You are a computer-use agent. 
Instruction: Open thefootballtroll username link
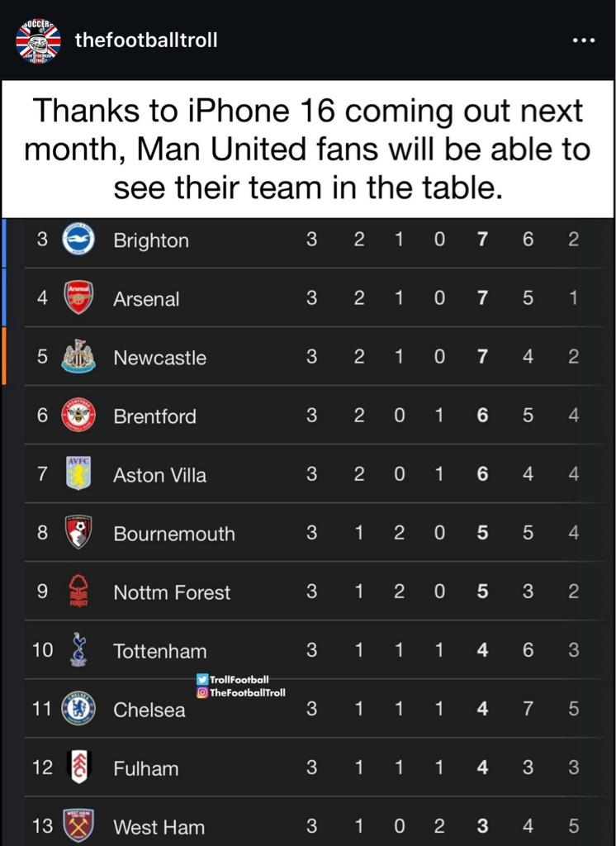click(146, 40)
